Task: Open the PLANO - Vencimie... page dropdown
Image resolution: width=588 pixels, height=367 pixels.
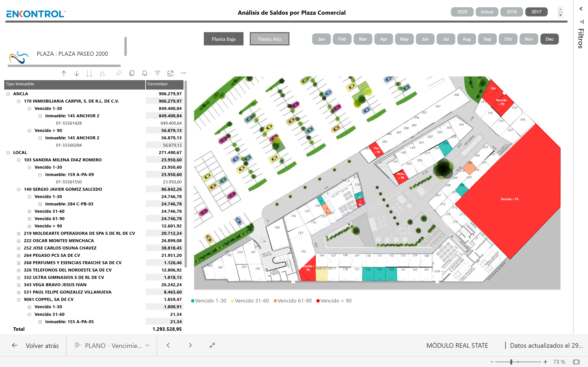Action: pyautogui.click(x=112, y=345)
